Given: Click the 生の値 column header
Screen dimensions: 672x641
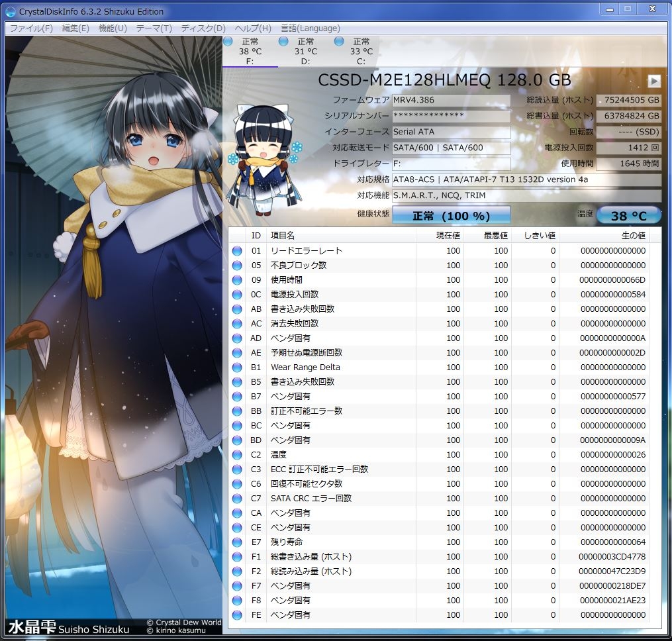Looking at the screenshot, I should (604, 235).
